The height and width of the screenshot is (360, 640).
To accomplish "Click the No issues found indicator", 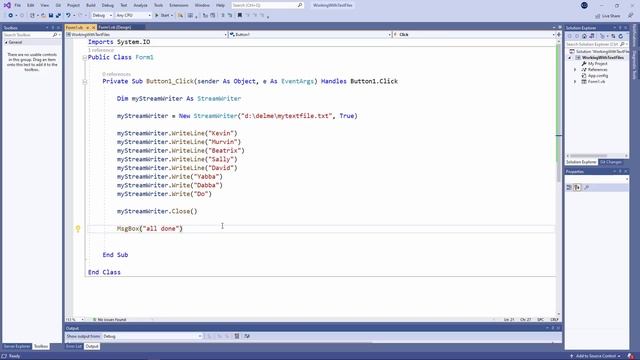I will click(109, 320).
